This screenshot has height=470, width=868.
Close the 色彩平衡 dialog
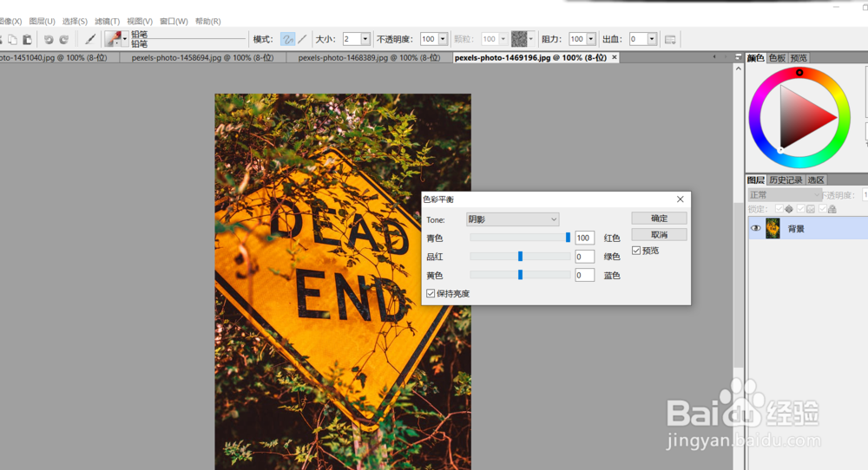pyautogui.click(x=681, y=199)
